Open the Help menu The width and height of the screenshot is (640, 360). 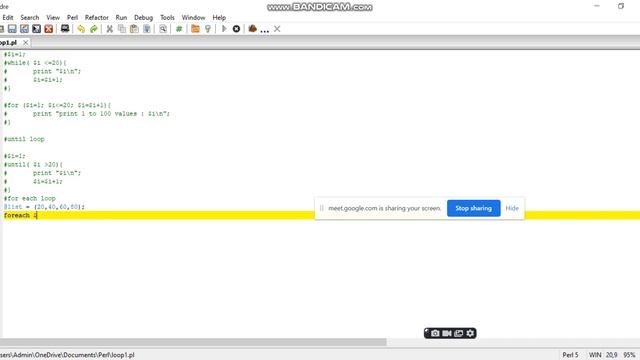pos(219,18)
